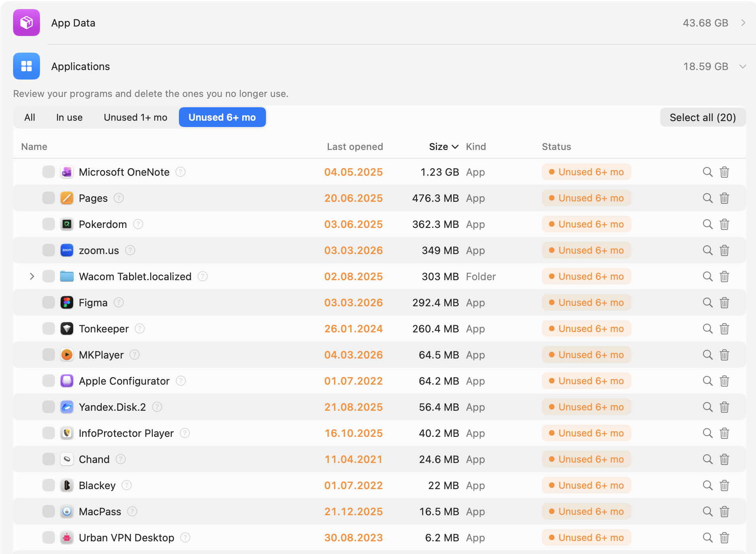This screenshot has width=756, height=554.
Task: Click the Folder kind label
Action: (481, 277)
